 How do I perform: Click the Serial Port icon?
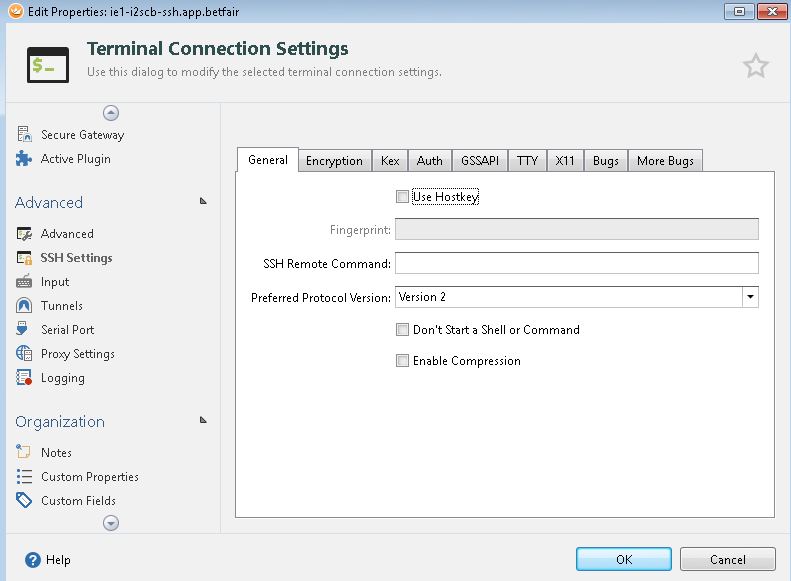click(24, 330)
